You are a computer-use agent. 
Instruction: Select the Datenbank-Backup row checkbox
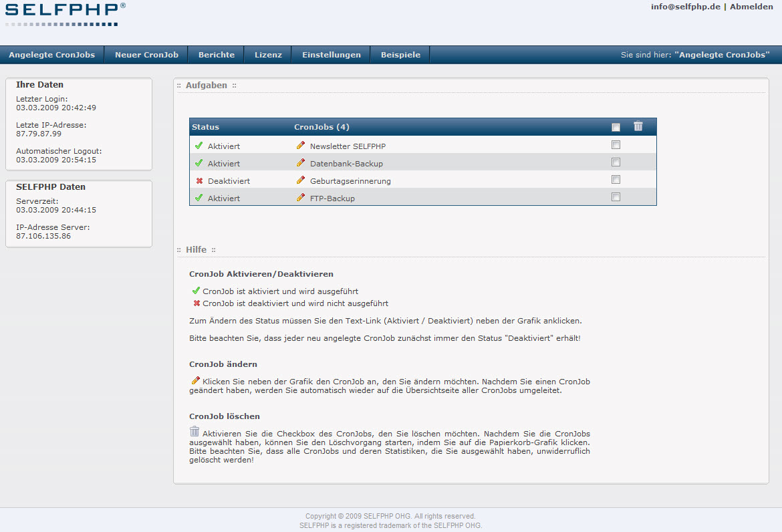(616, 162)
